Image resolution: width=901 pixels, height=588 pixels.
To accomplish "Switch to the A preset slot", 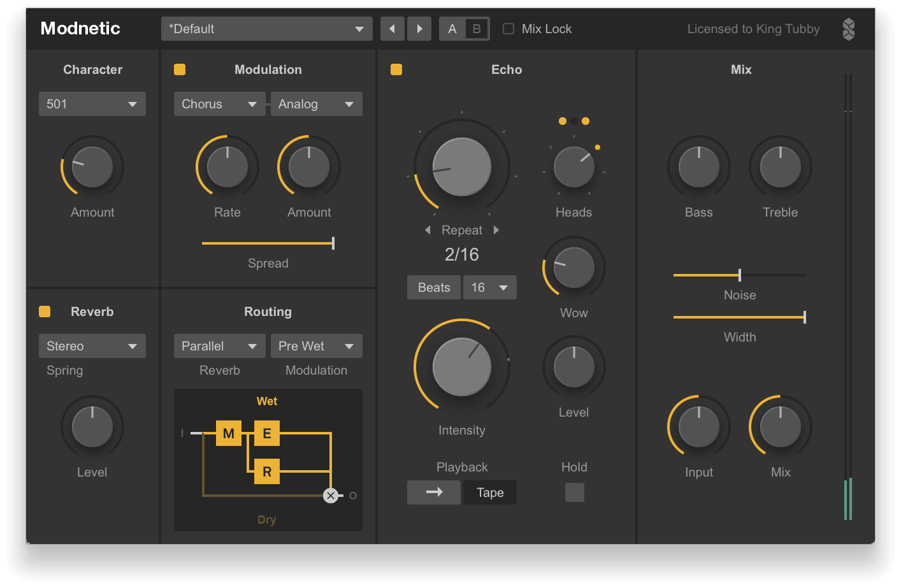I will (452, 28).
